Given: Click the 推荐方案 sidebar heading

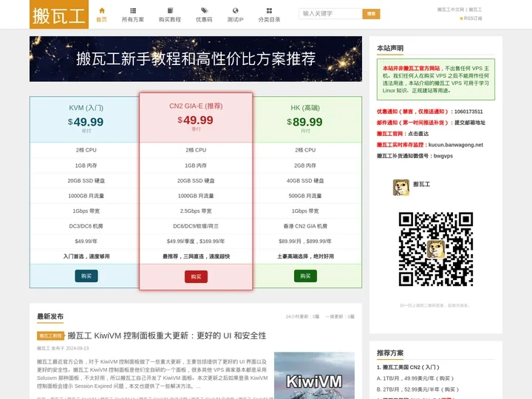Looking at the screenshot, I should coord(390,353).
